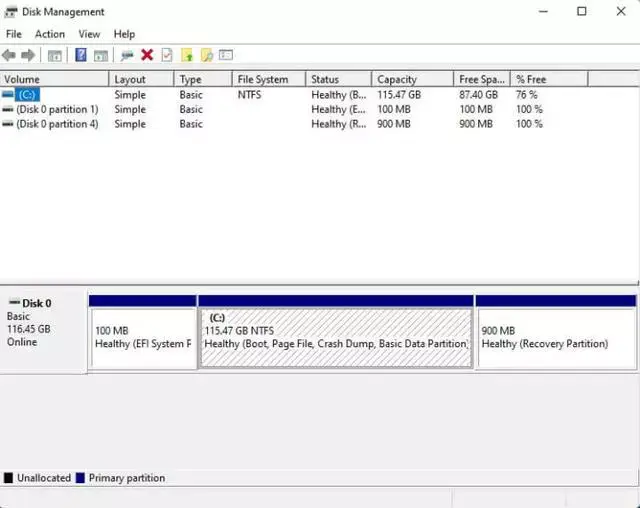Click the Disk 0 partition 4 drive icon

tap(8, 124)
